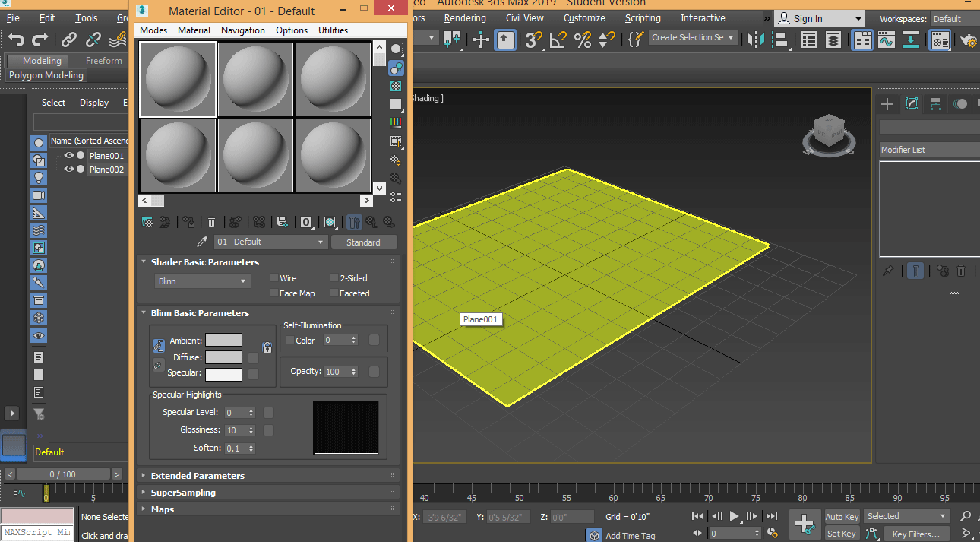This screenshot has height=542, width=980.
Task: Click the eyedropper pick material icon
Action: click(x=202, y=242)
